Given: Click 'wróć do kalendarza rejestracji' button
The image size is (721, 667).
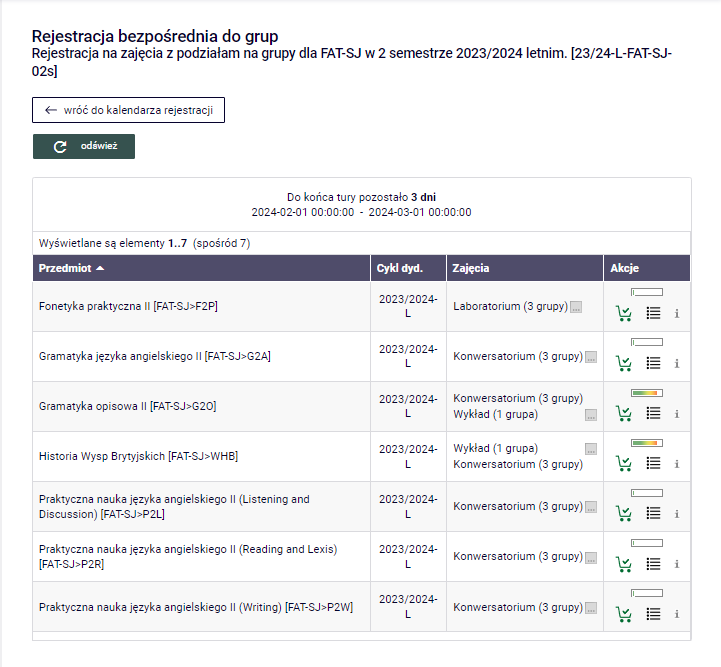Looking at the screenshot, I should (128, 110).
